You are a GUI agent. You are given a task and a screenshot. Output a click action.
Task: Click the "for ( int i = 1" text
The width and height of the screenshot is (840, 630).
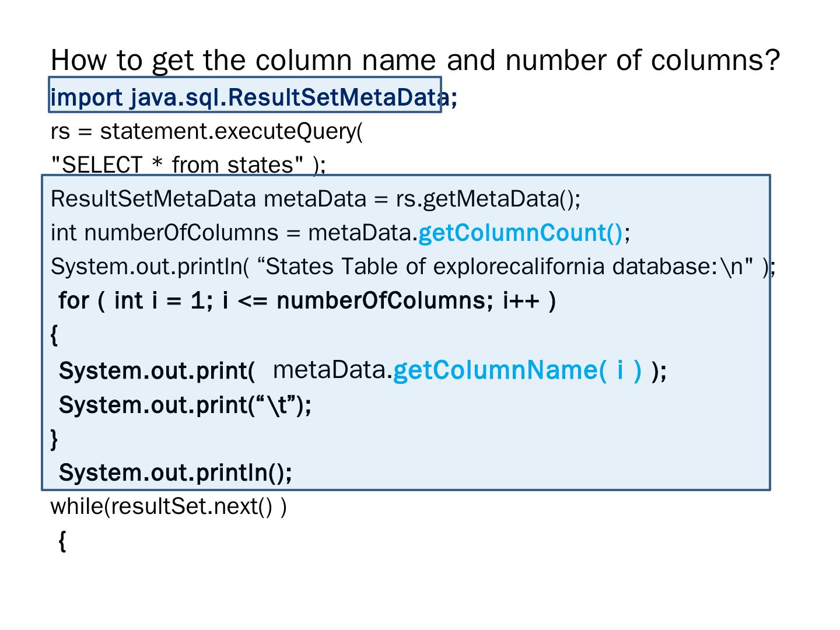coord(135,301)
